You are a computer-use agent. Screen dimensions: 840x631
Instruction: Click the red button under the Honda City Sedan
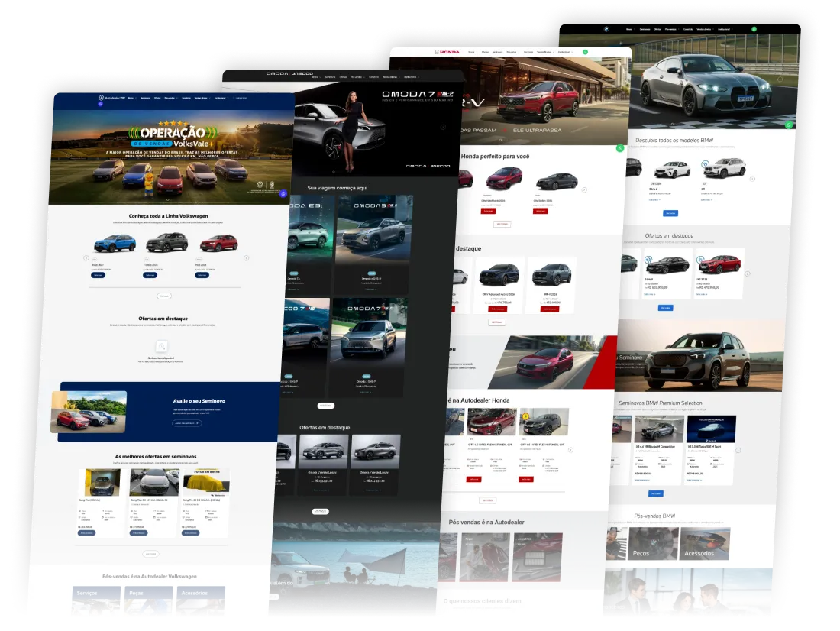540,212
